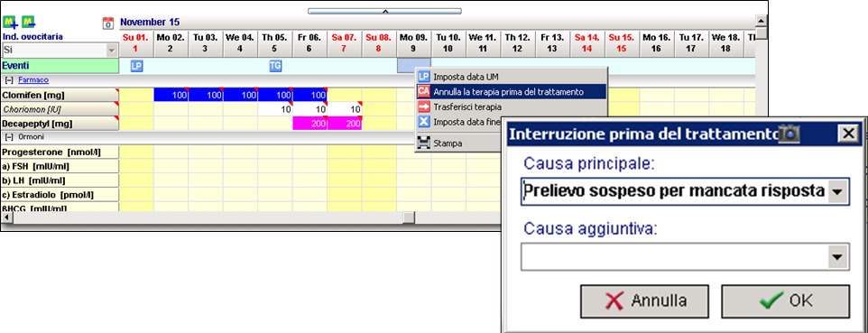Select the LP event marker on Su 01
The height and width of the screenshot is (333, 868).
(136, 66)
